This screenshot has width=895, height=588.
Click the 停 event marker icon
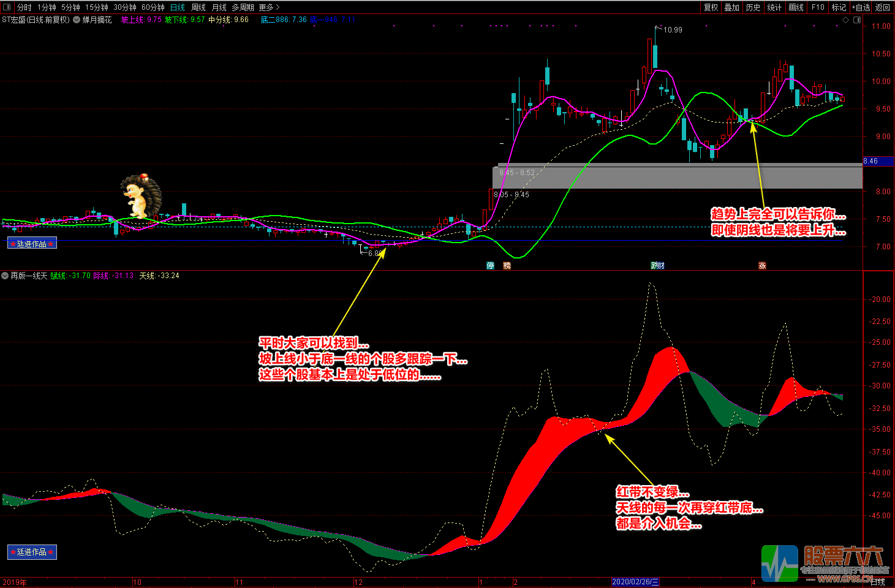490,265
